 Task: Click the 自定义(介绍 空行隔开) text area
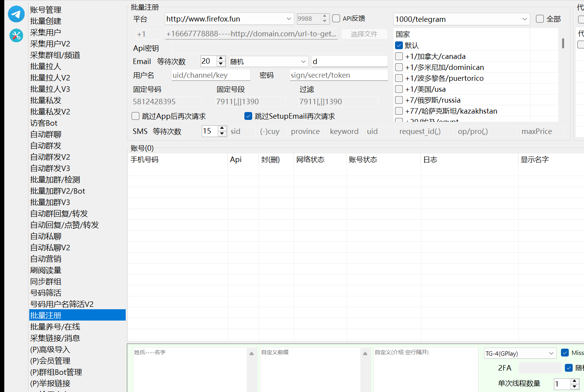[x=426, y=369]
